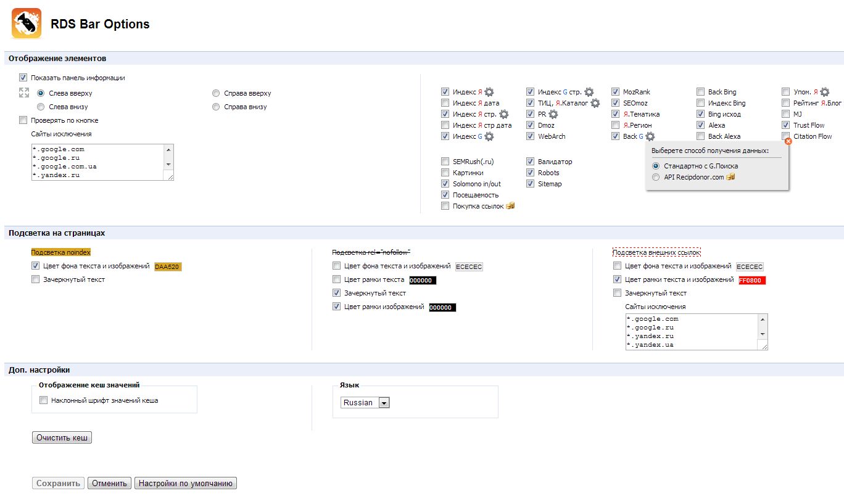844x504 pixels.
Task: Toggle the 'Robots' checkbox
Action: tap(530, 173)
